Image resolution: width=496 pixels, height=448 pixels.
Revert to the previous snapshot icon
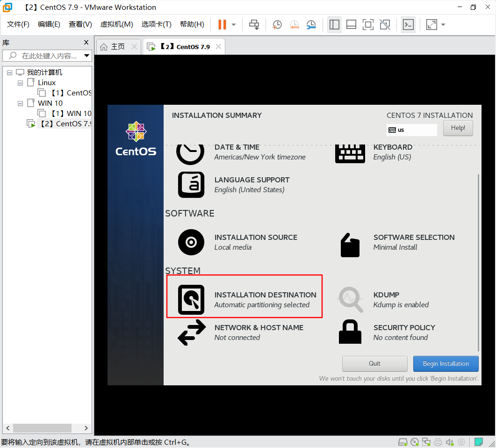coord(294,24)
